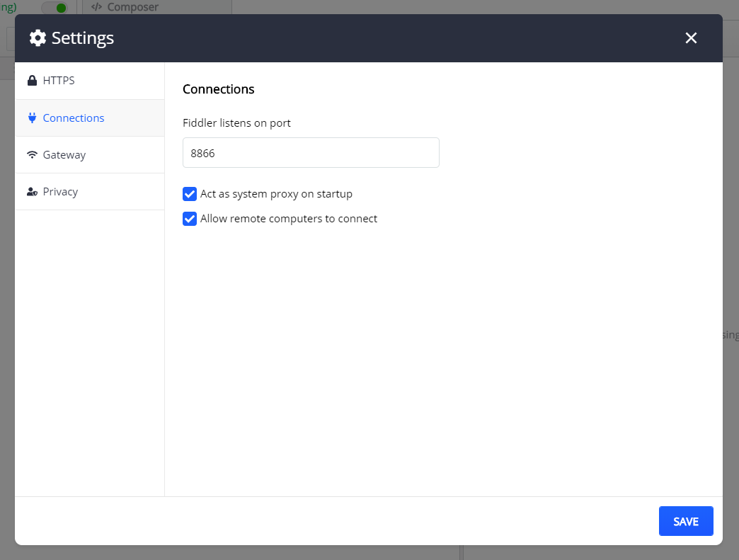
Task: Select the Connections settings section label
Action: [74, 118]
